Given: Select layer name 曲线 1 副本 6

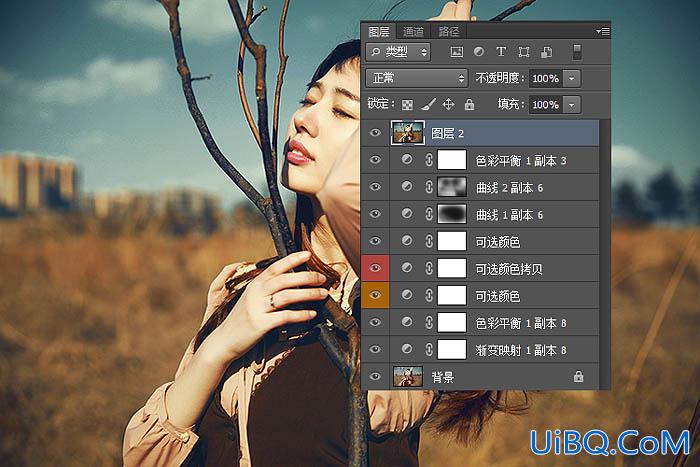Looking at the screenshot, I should [509, 215].
